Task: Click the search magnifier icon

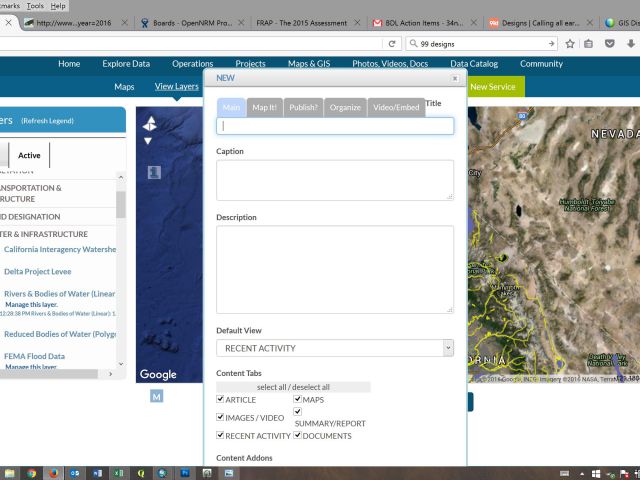Action: [413, 43]
